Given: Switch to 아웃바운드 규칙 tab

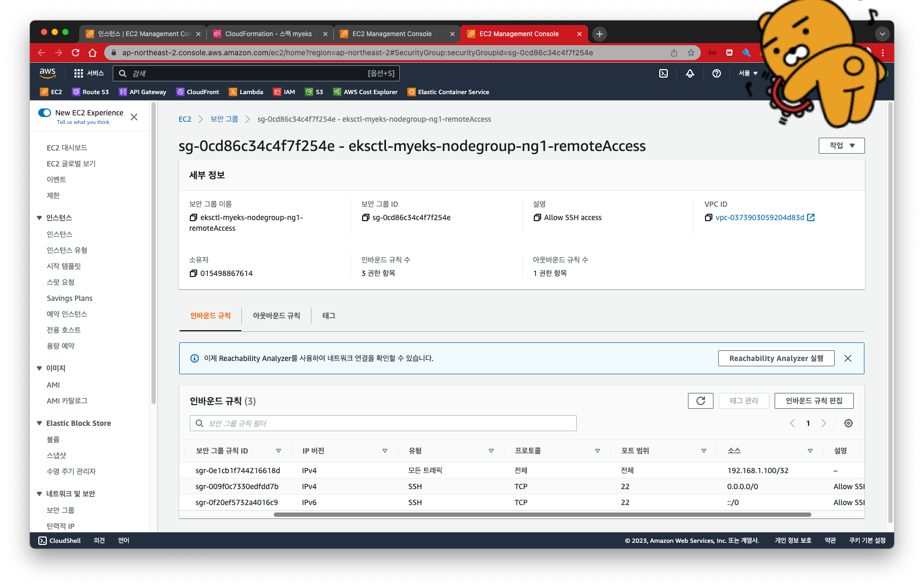Looking at the screenshot, I should (x=276, y=316).
